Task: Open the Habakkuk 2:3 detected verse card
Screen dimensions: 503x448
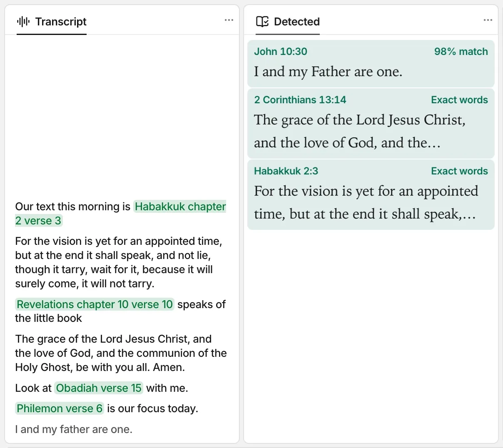Action: (371, 194)
